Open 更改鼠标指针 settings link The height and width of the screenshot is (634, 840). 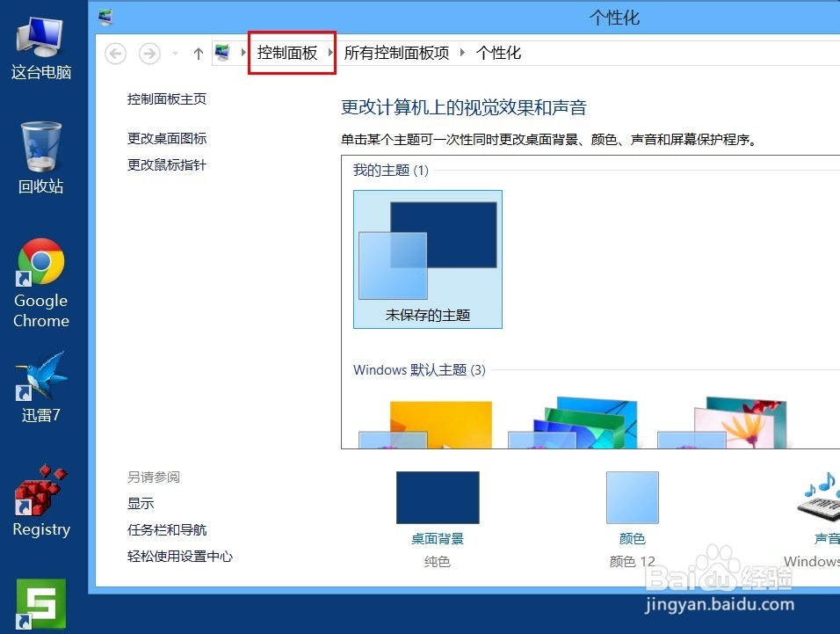[166, 164]
